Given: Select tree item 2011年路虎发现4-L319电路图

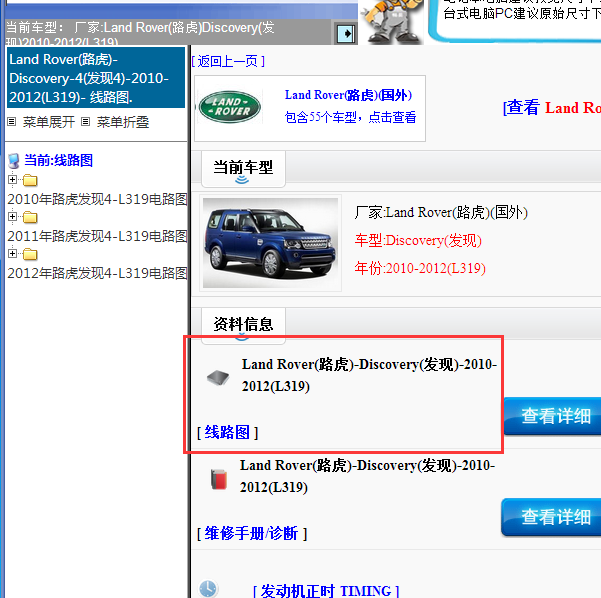Looking at the screenshot, I should (x=97, y=236).
